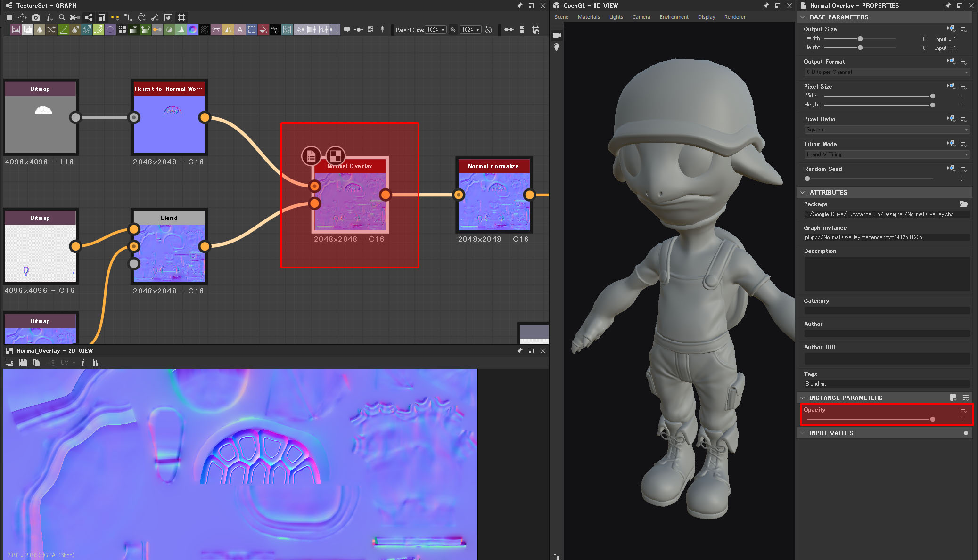Add a Text node from toolbar
This screenshot has width=978, height=560.
point(240,30)
